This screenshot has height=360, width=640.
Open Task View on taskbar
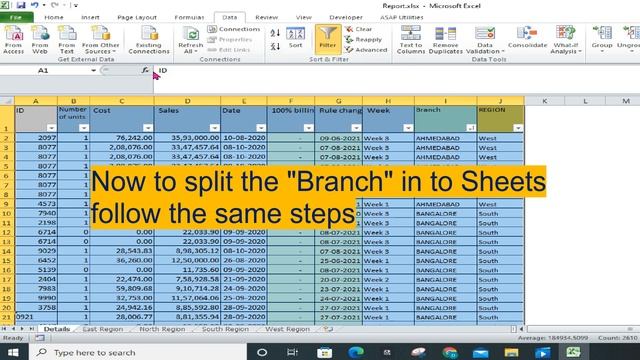[x=292, y=352]
